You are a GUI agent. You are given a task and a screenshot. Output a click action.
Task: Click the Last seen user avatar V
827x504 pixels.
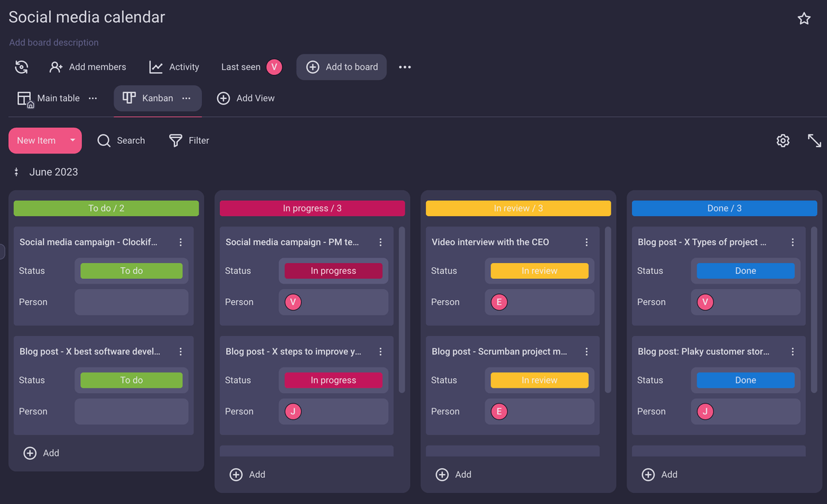tap(274, 67)
